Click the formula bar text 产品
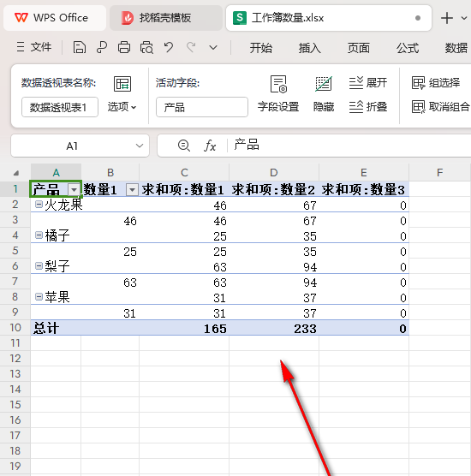 [247, 145]
